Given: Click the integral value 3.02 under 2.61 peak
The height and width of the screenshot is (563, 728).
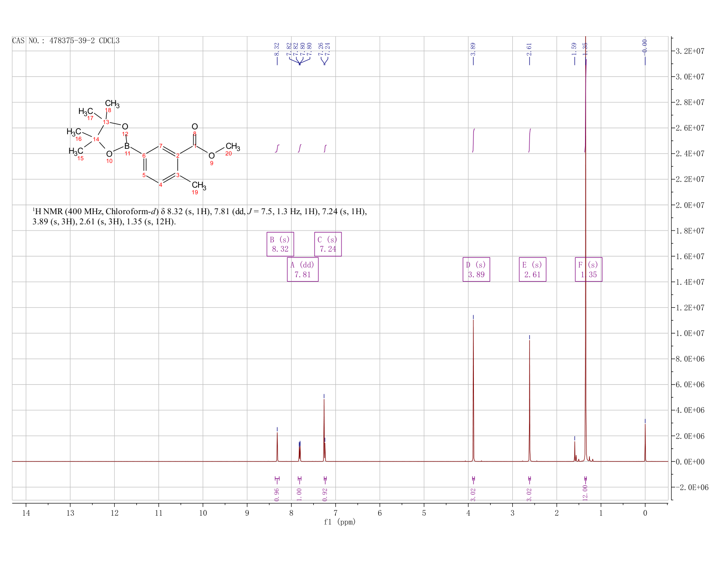Looking at the screenshot, I should click(x=529, y=495).
